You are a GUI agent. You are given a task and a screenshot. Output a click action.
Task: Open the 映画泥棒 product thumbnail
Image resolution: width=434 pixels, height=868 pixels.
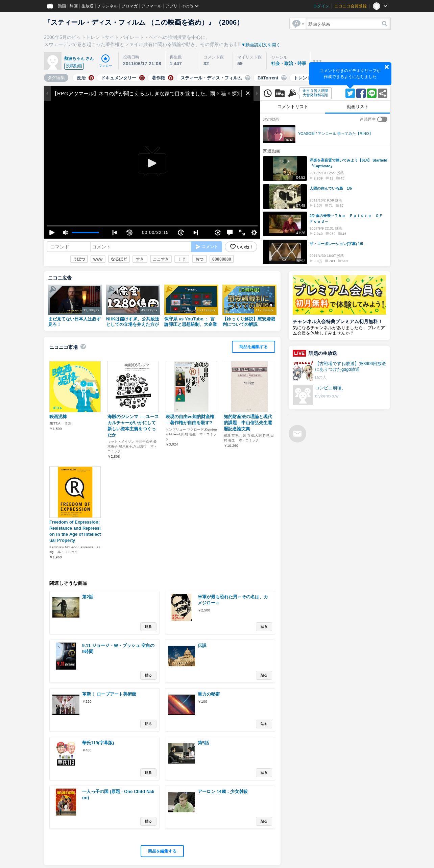pos(75,387)
